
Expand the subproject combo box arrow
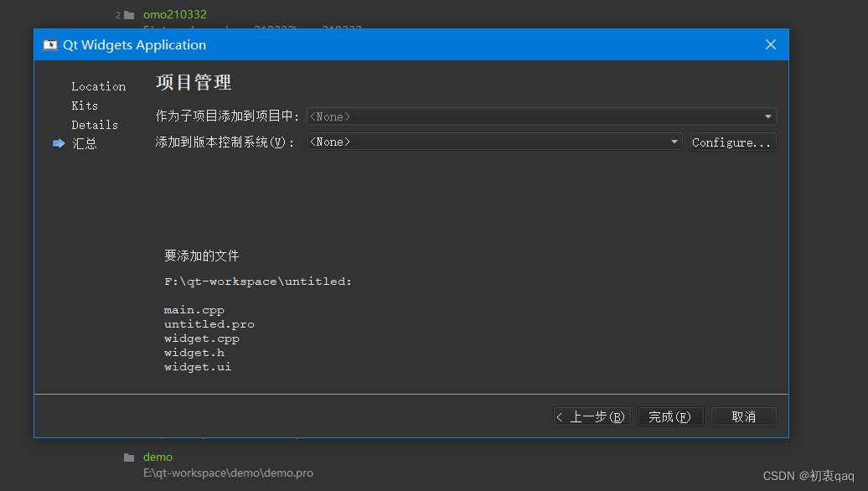tap(768, 116)
